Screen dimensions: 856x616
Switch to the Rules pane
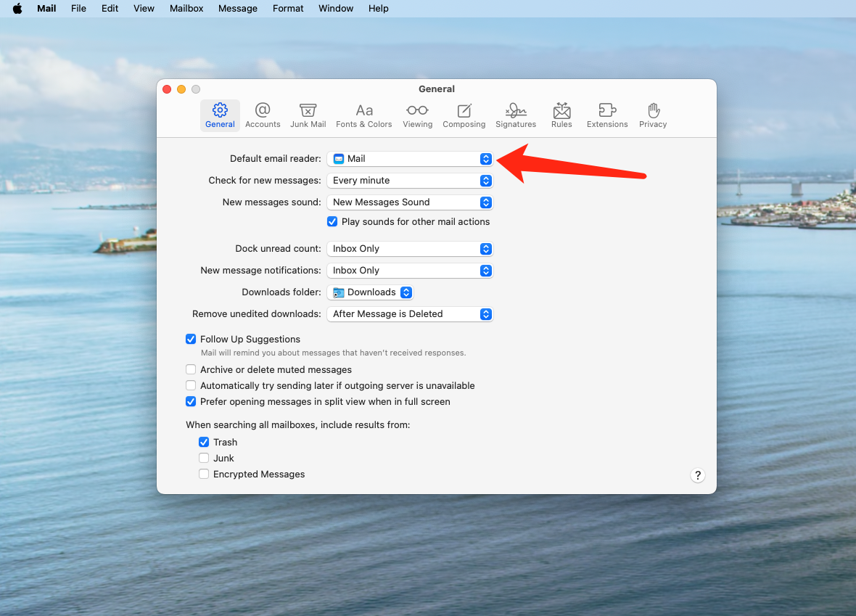[x=561, y=115]
